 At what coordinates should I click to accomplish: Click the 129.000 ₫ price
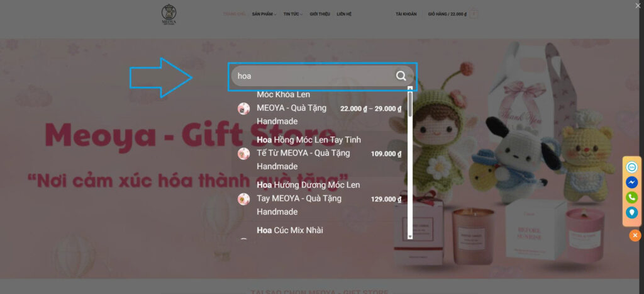tap(386, 200)
